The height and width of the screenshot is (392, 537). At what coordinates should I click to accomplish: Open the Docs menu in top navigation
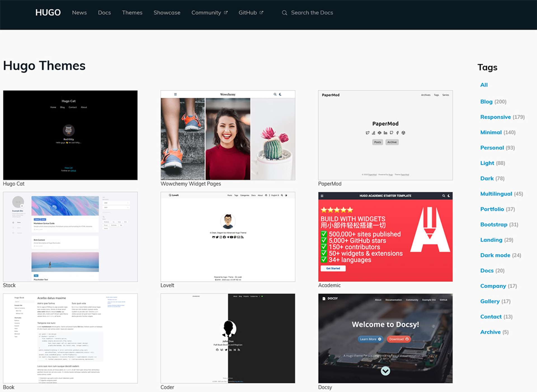point(104,13)
